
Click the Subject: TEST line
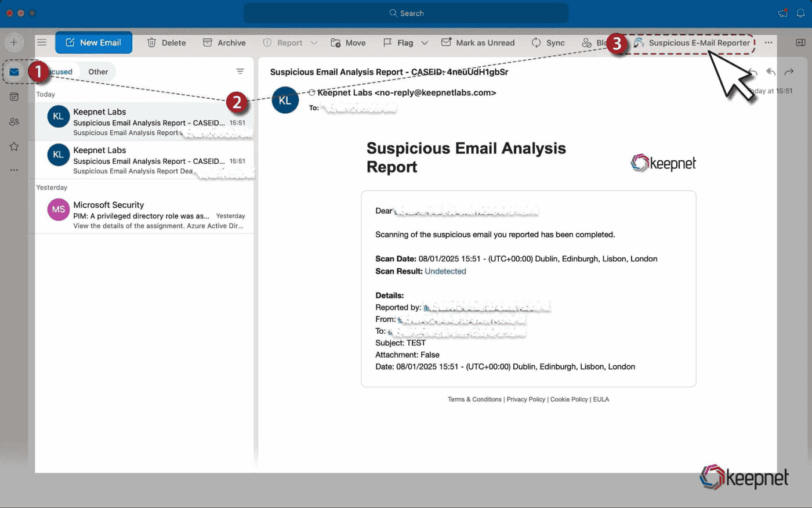tap(400, 343)
